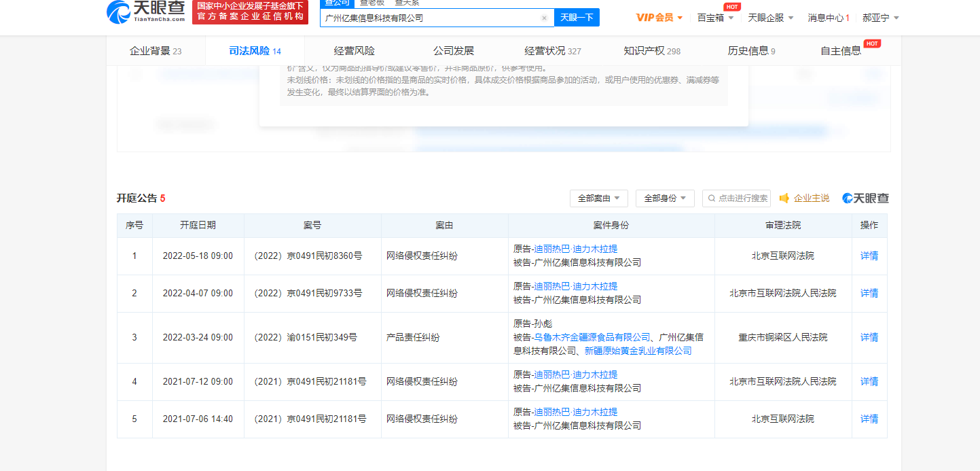Switch to the 司法风险 tab
Viewport: 980px width, 471px height.
(255, 51)
